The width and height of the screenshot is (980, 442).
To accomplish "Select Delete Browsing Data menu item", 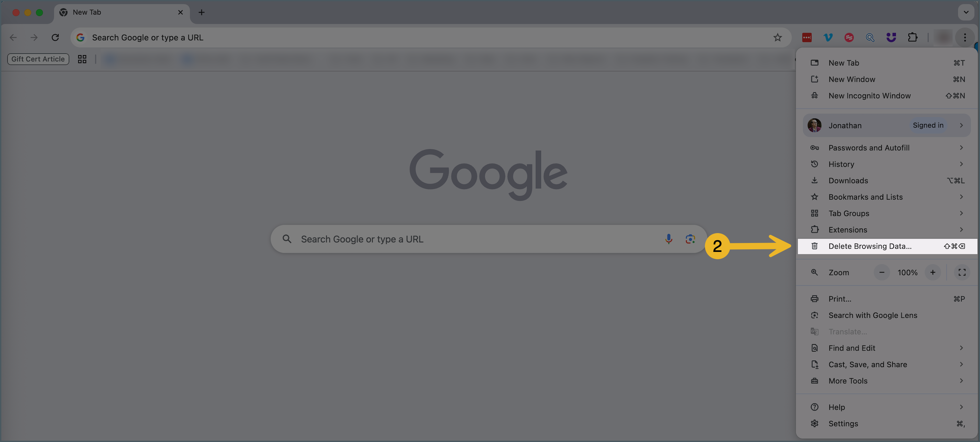I will pyautogui.click(x=886, y=246).
